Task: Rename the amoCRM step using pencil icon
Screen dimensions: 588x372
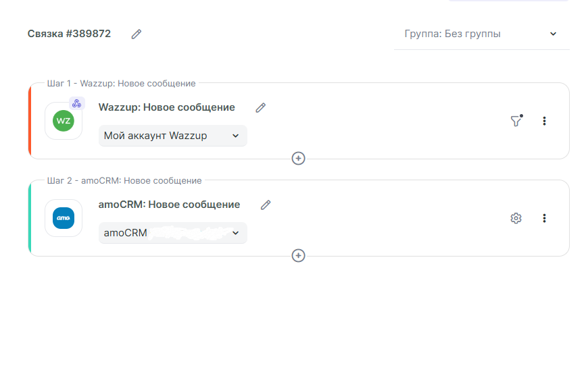Action: [x=266, y=205]
